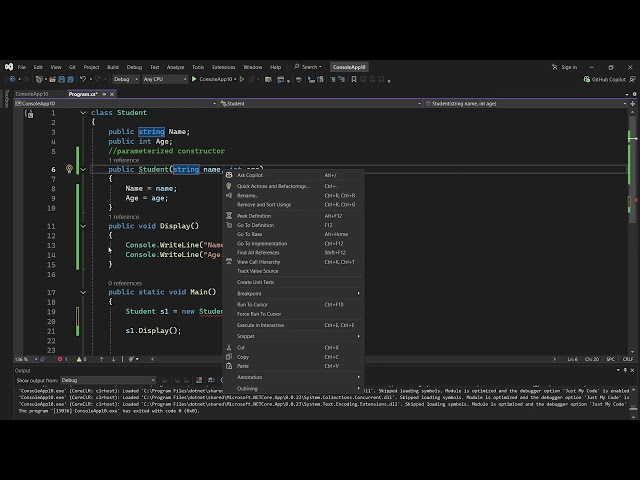Collapse the class Student code block
This screenshot has height=480, width=640.
click(x=83, y=113)
